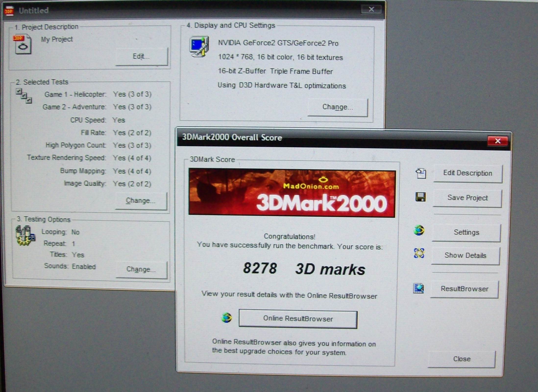Viewport: 538px width, 392px height.
Task: Open Settings in the score dialog
Action: 466,233
